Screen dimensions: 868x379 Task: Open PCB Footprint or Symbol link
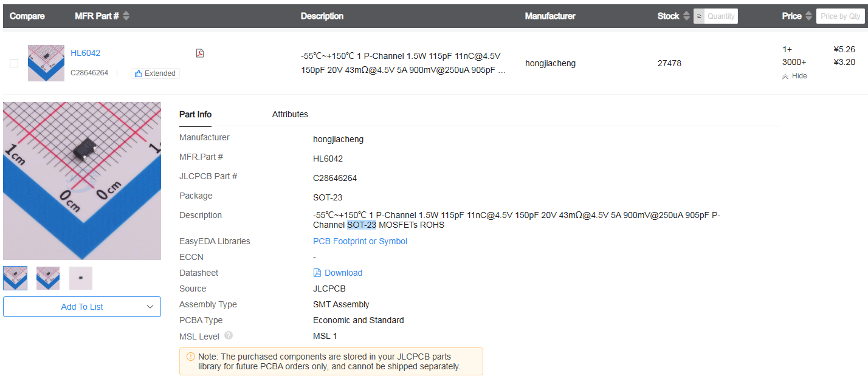pos(360,241)
